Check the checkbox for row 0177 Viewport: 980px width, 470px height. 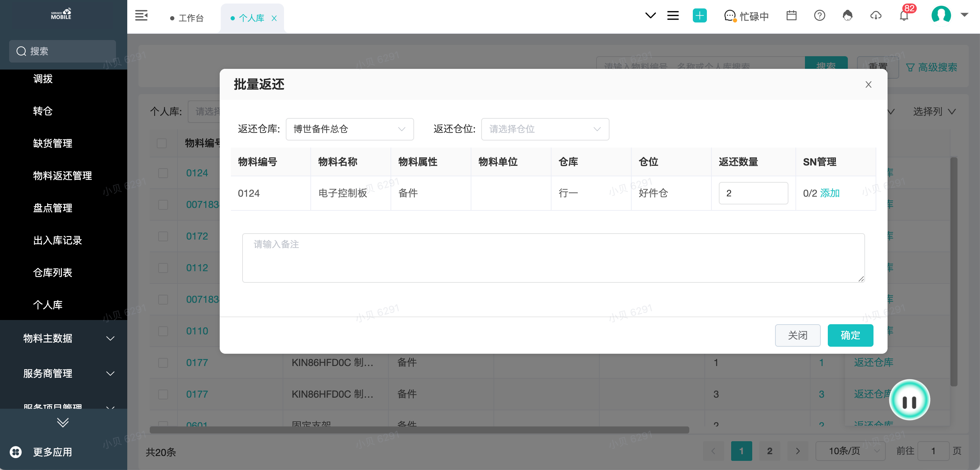pos(163,363)
